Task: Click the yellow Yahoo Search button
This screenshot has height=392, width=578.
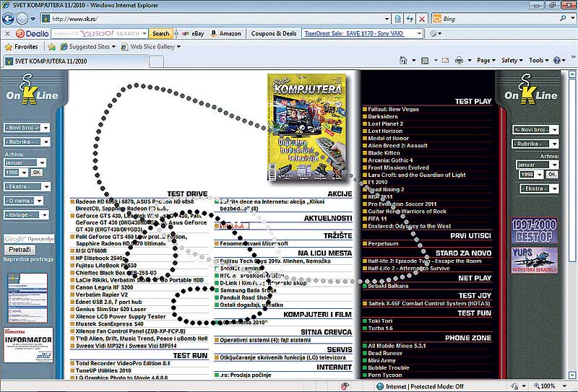Action: 160,33
